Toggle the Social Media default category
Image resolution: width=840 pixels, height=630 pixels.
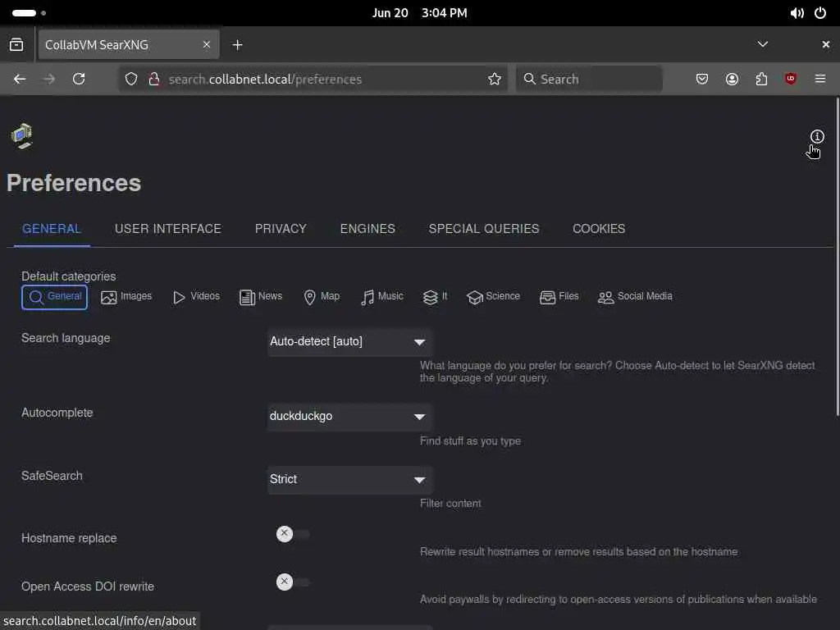[x=635, y=297]
